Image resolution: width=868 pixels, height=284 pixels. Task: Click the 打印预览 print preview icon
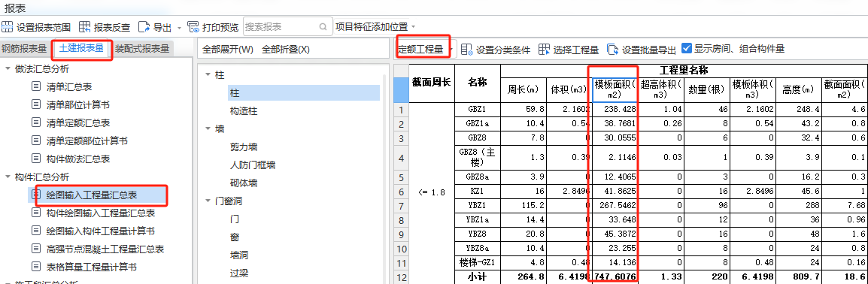coord(193,26)
